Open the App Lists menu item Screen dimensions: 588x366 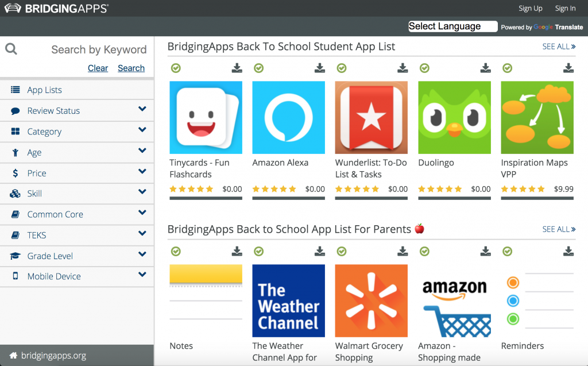77,90
